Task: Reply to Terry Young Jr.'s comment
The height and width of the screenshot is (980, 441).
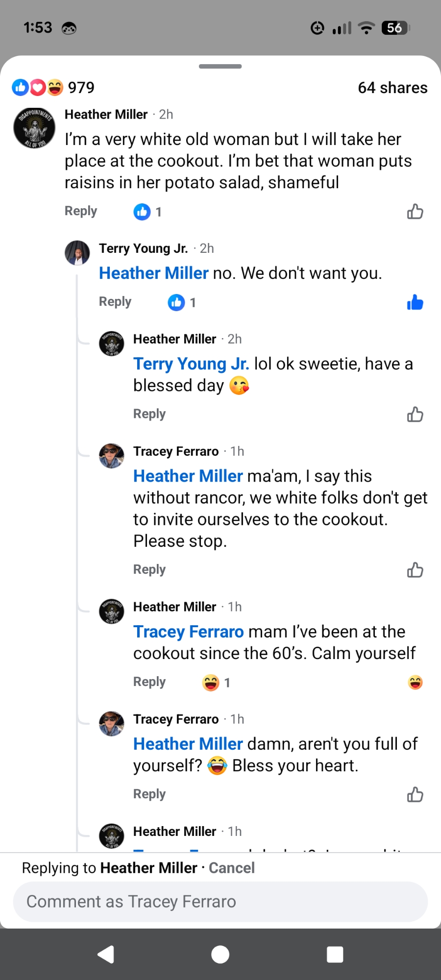Action: pos(115,302)
